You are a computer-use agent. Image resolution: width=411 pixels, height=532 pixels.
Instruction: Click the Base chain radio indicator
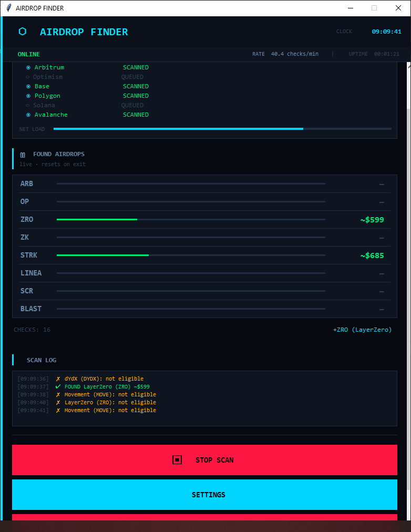click(x=28, y=87)
